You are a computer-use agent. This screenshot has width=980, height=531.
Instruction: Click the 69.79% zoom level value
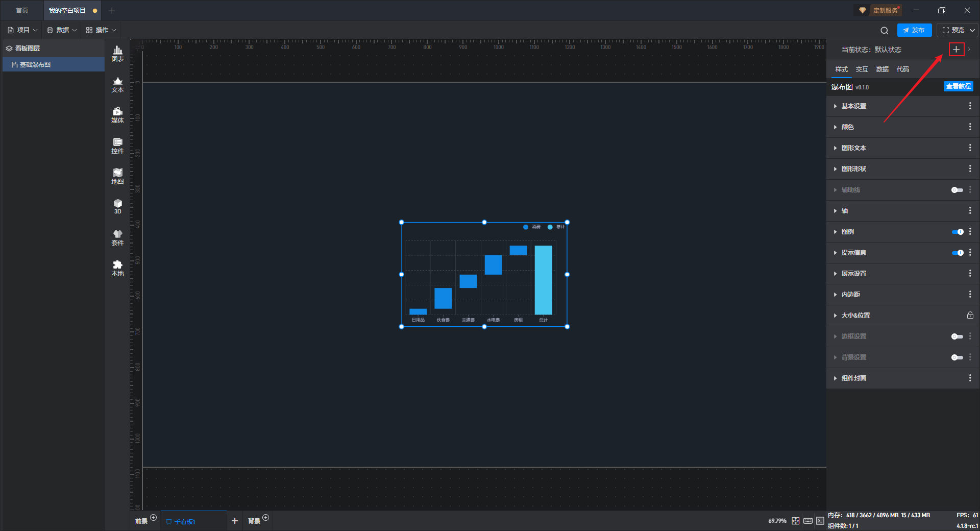777,521
